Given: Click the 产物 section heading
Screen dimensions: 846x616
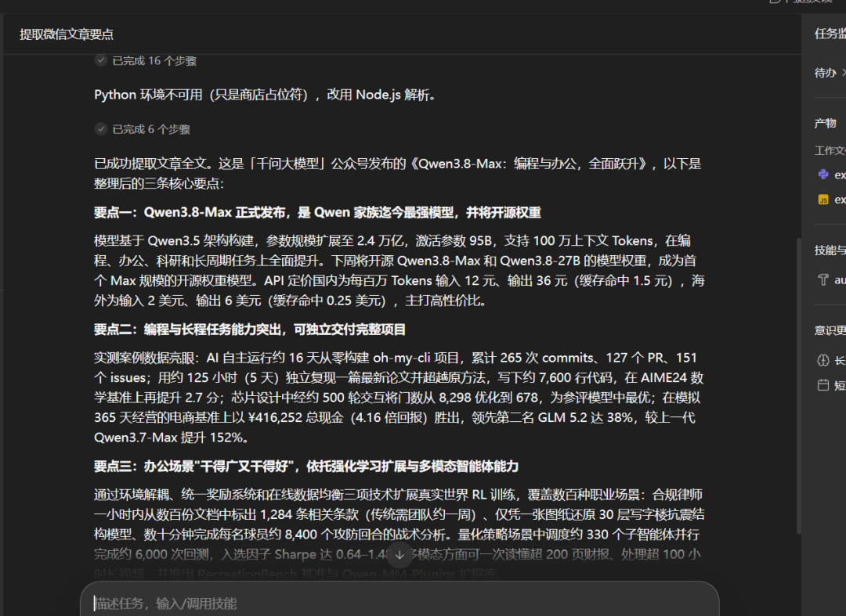Looking at the screenshot, I should [826, 124].
